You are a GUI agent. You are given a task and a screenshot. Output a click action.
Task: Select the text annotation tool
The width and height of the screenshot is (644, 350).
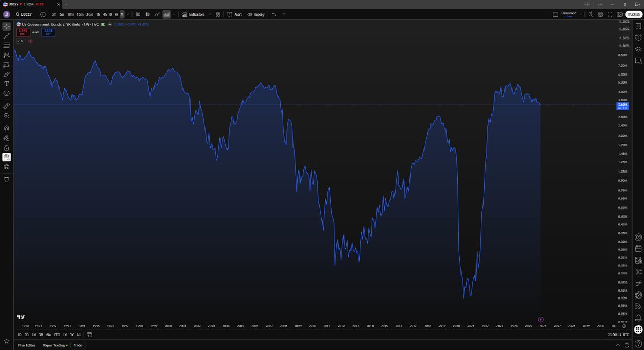click(6, 84)
